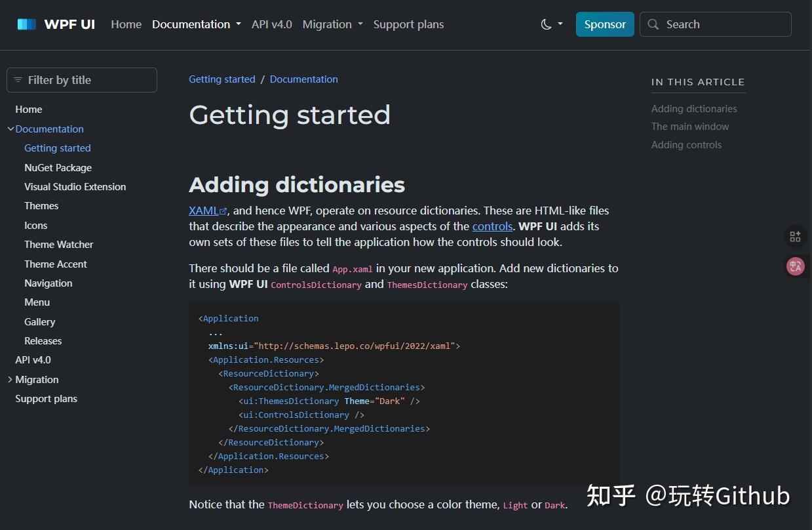Click the pink translate floating button
Screen dimensions: 812x530
coord(795,266)
